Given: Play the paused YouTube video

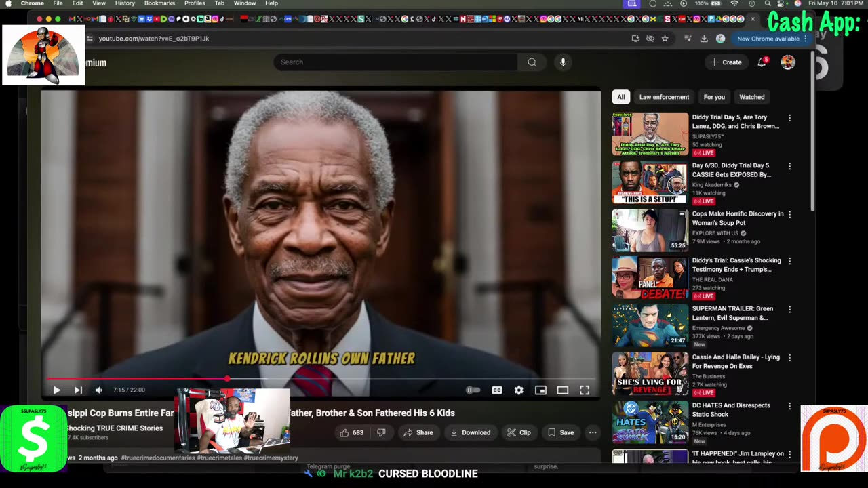Looking at the screenshot, I should point(56,390).
